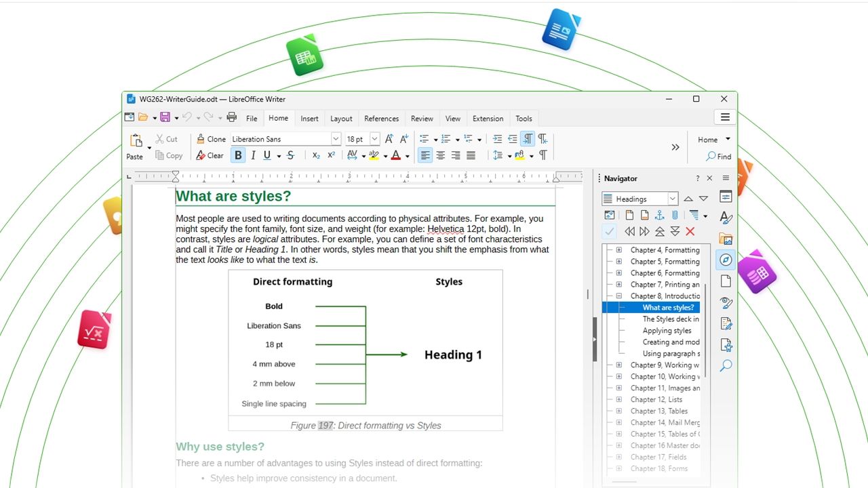Click the red Font Color button
The width and height of the screenshot is (868, 488).
click(396, 155)
